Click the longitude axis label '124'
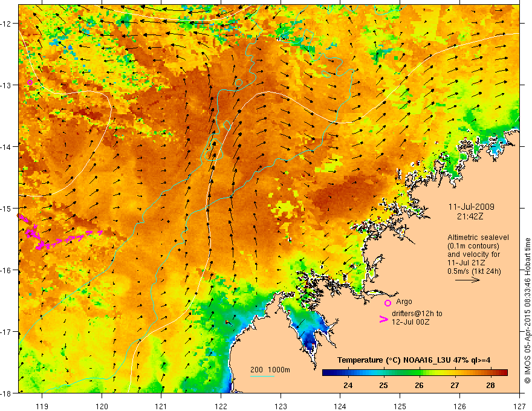The width and height of the screenshot is (532, 411). tap(340, 406)
